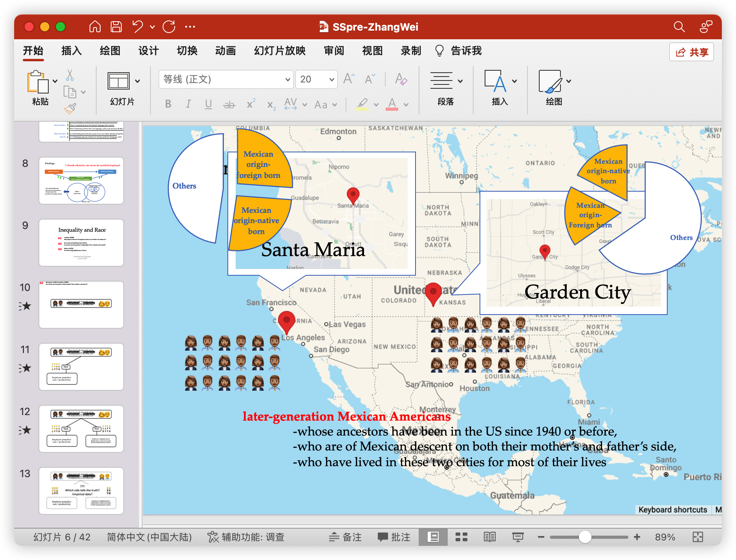Select slide 12 thumbnail
The width and height of the screenshot is (736, 560).
point(81,429)
